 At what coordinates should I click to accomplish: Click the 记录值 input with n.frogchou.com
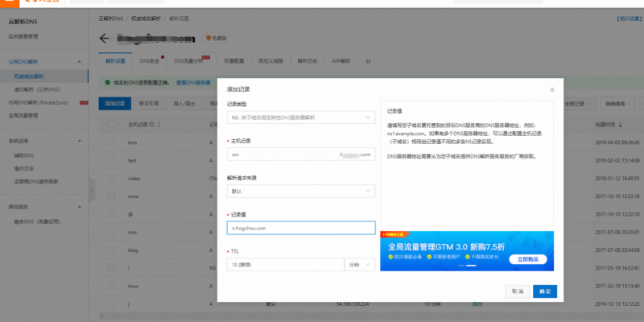tap(300, 228)
